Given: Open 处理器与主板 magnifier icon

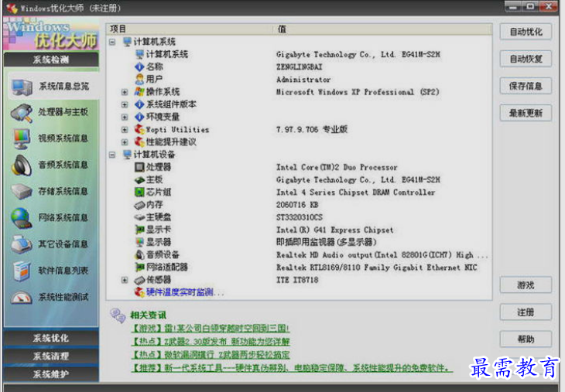Looking at the screenshot, I should point(22,113).
